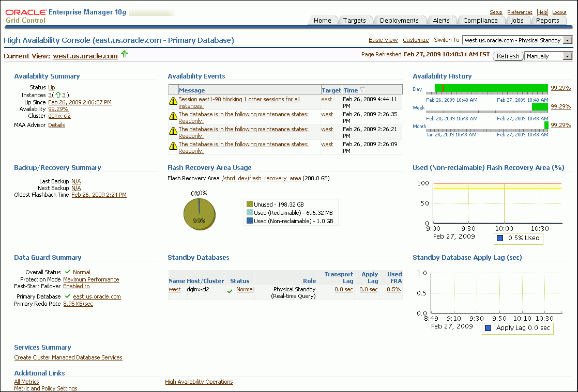The width and height of the screenshot is (578, 392).
Task: Open the west.us.oracle.com Current View link
Action: click(85, 56)
